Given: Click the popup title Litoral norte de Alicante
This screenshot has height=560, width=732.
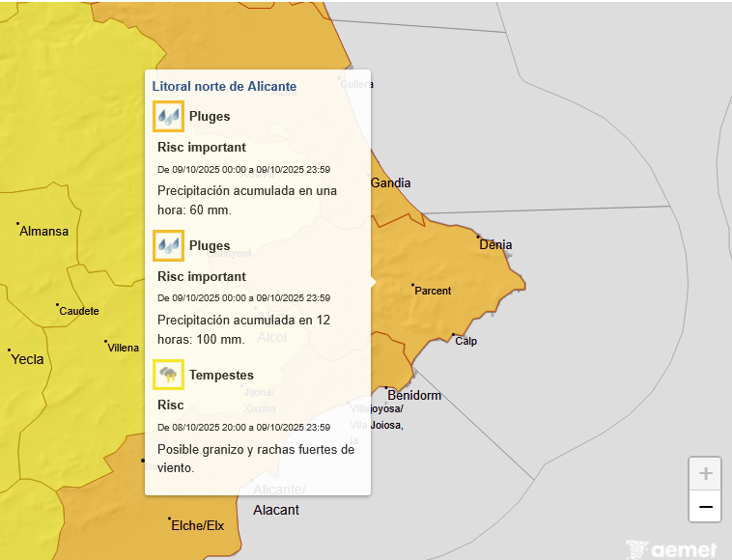Looking at the screenshot, I should click(x=224, y=86).
